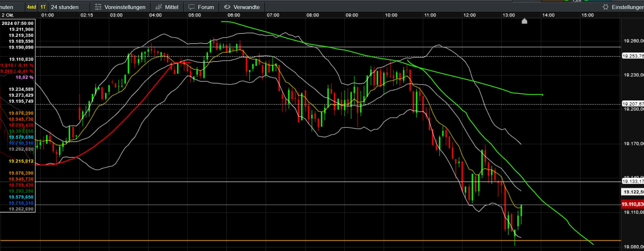The width and height of the screenshot is (644, 251).
Task: Click the white time marker near 13:00
Action: [x=524, y=21]
